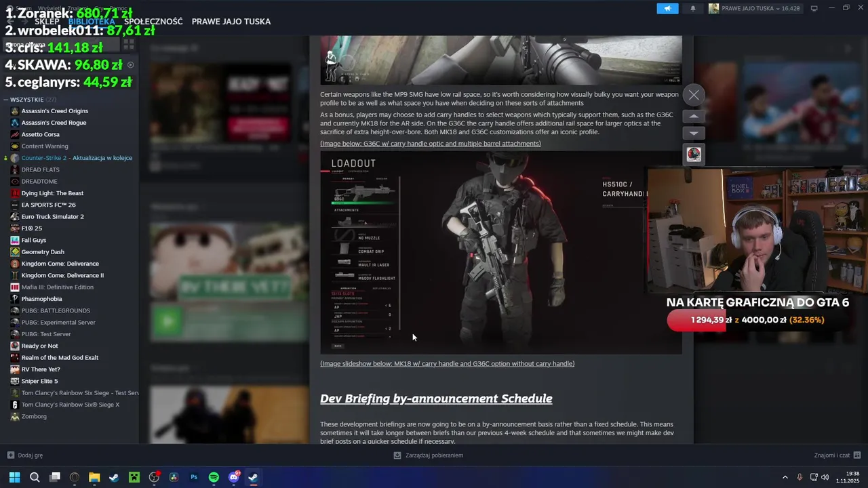Open the LOADOUT screenshot in the article
The image size is (868, 488).
tap(501, 252)
